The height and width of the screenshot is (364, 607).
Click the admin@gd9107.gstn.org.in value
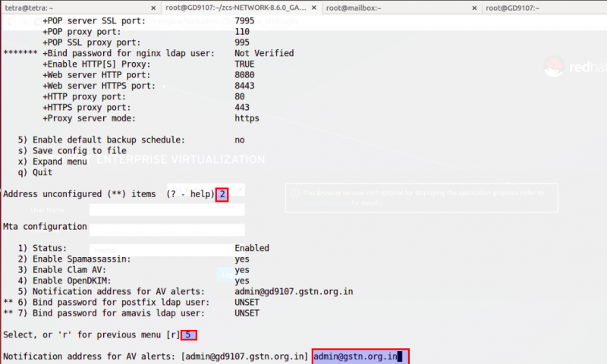(294, 292)
